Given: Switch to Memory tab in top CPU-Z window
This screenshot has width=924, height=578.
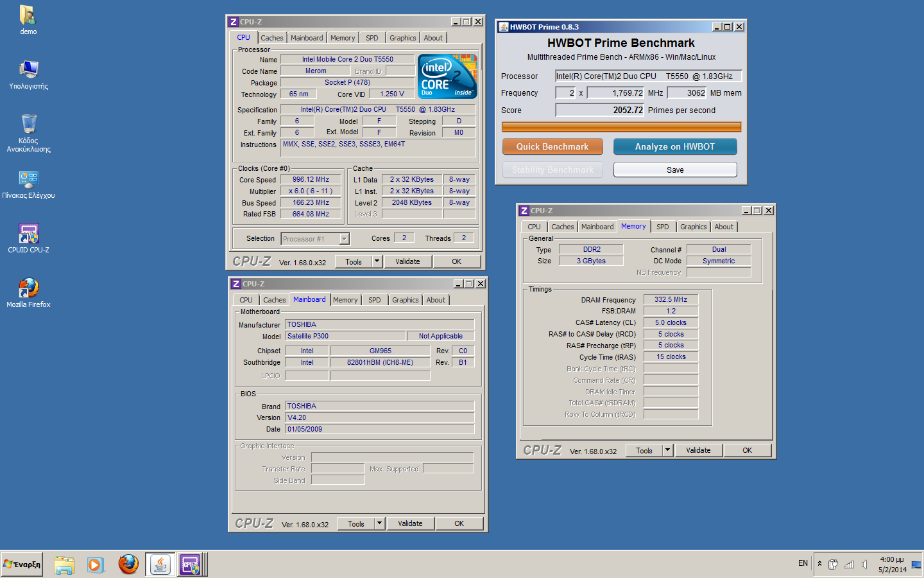Looking at the screenshot, I should pos(343,38).
